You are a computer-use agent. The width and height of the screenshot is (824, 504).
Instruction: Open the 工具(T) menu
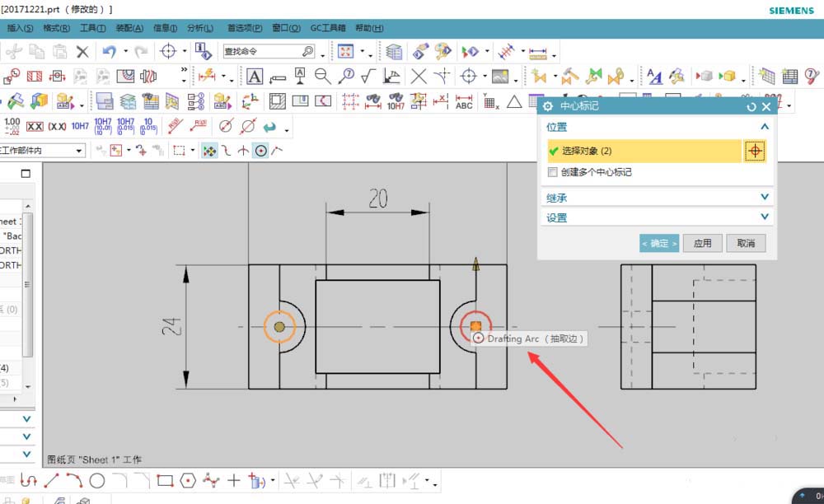(92, 28)
